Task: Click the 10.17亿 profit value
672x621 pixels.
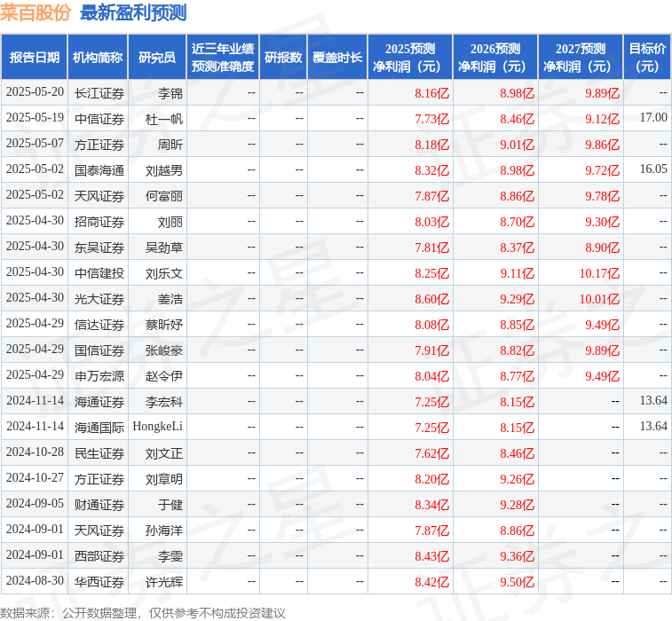Action: [x=599, y=273]
